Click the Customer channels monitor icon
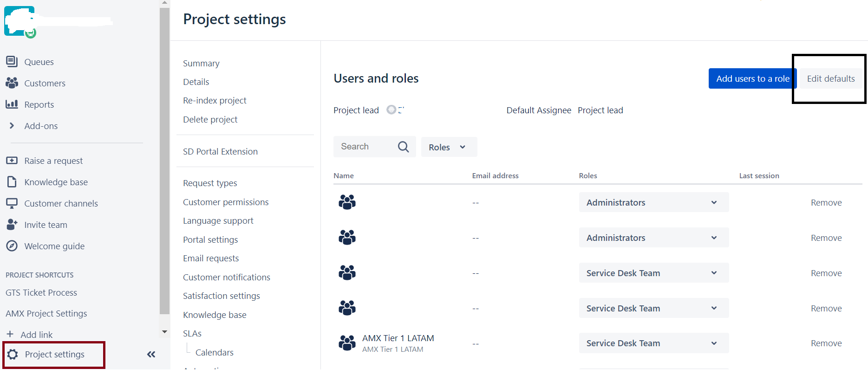Image resolution: width=868 pixels, height=375 pixels. coord(12,203)
